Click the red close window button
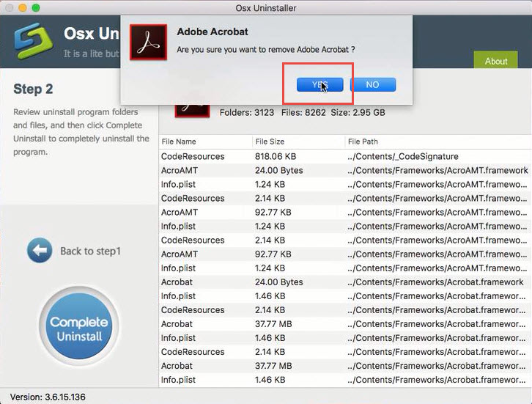 (x=8, y=7)
